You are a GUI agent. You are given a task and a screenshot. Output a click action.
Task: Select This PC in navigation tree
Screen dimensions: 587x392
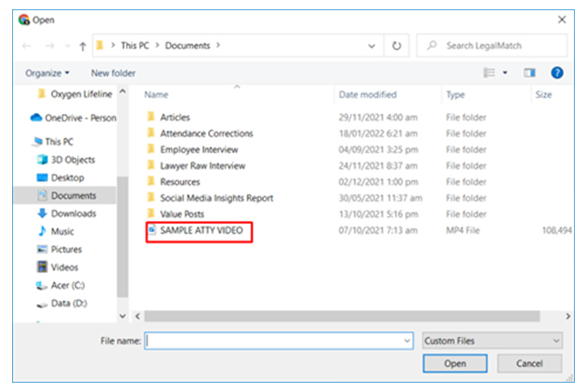(53, 141)
